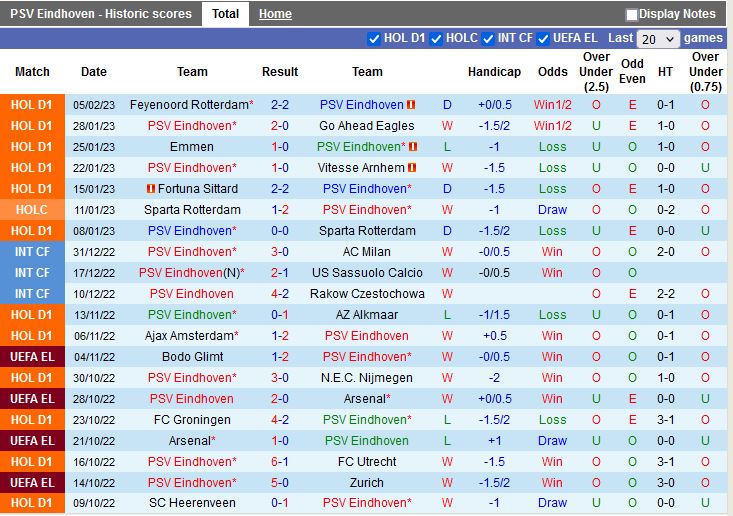Screen dimensions: 733x516
Task: Click the Result column header
Action: [280, 72]
